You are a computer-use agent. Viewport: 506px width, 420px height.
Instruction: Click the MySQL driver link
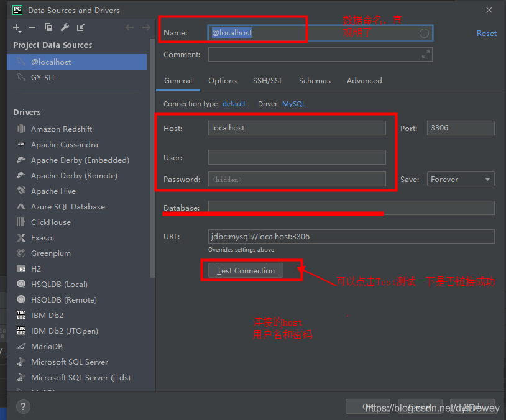(293, 104)
